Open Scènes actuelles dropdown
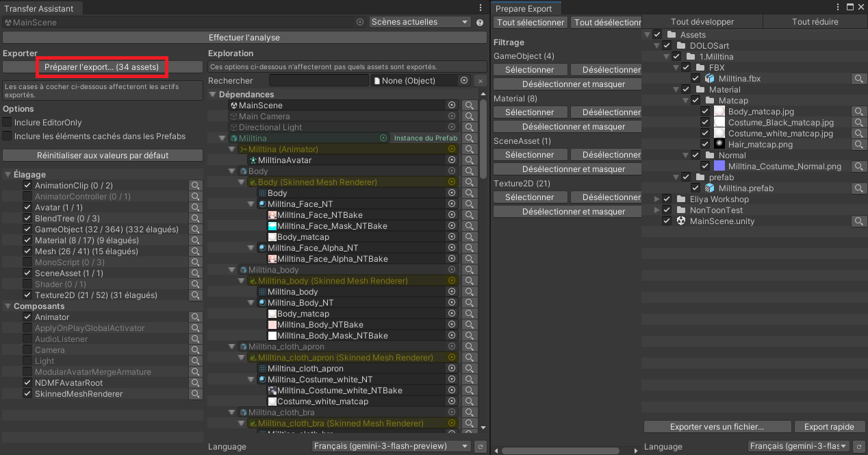The height and width of the screenshot is (455, 868). coord(420,22)
